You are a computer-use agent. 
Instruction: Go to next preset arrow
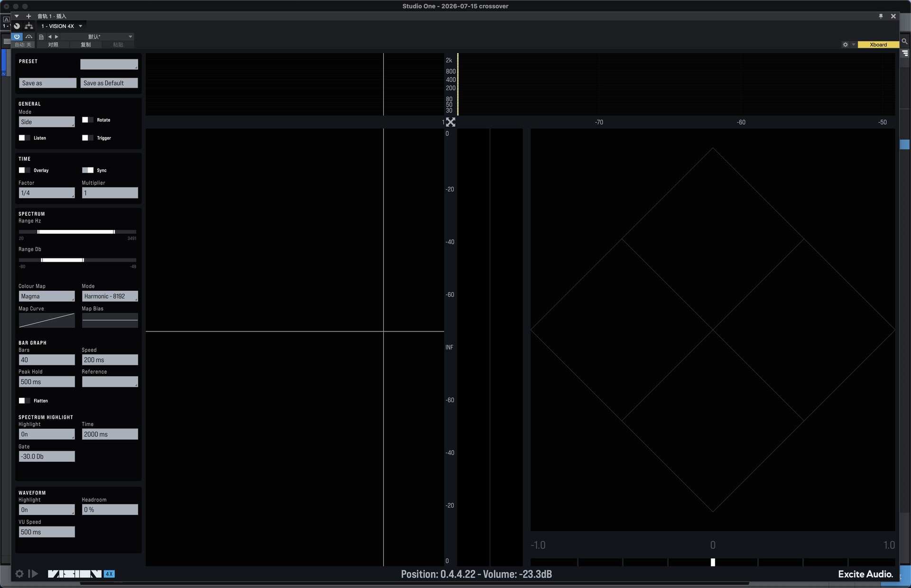56,37
